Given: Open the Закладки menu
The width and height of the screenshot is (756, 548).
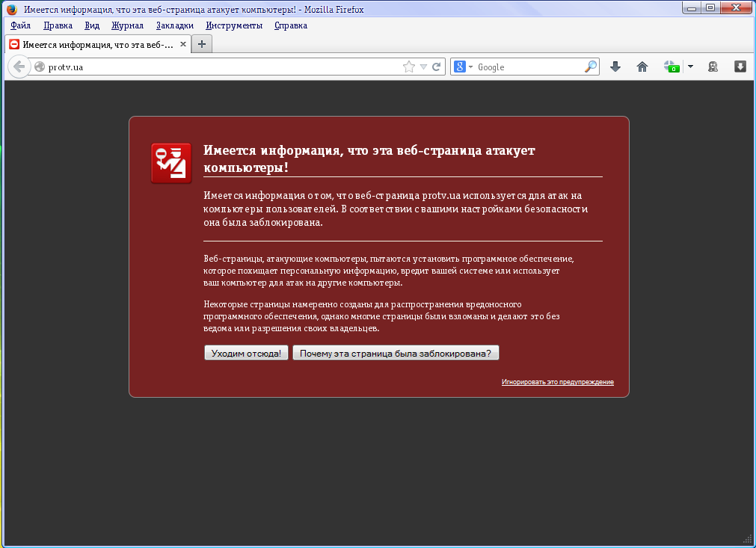Looking at the screenshot, I should click(174, 25).
